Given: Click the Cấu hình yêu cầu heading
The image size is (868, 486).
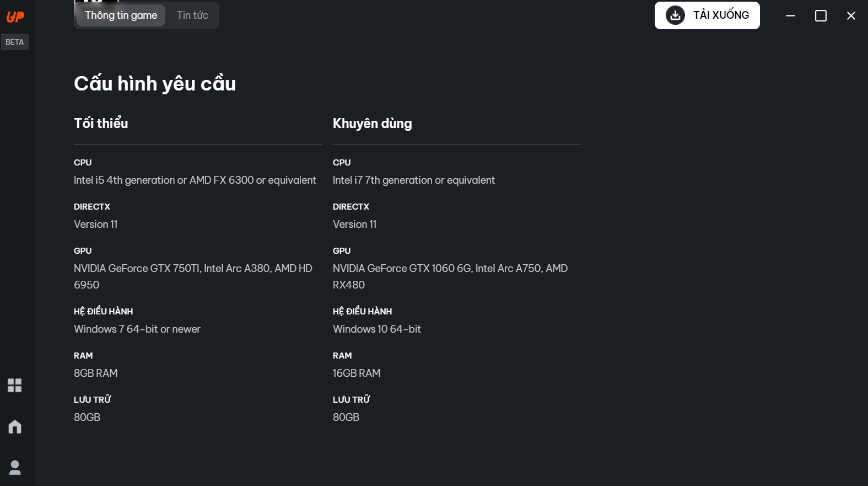Looking at the screenshot, I should click(155, 84).
